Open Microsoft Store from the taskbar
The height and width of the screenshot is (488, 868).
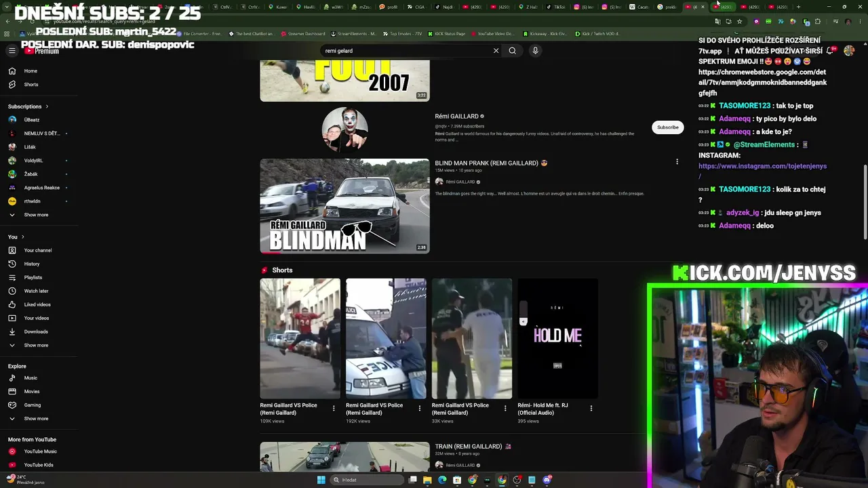tap(457, 480)
